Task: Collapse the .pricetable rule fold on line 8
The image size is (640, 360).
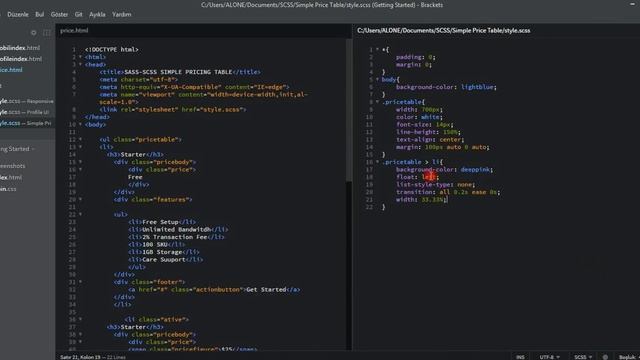Action: click(377, 102)
